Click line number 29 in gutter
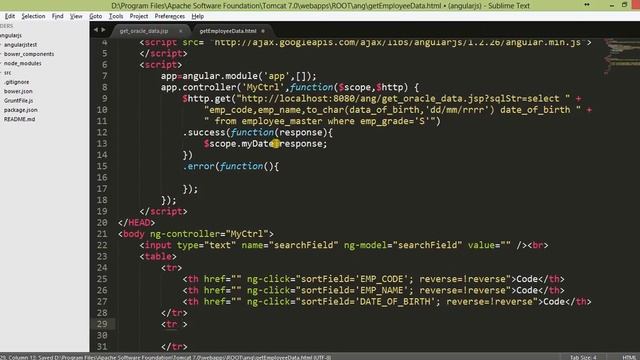The image size is (640, 360). pos(102,324)
